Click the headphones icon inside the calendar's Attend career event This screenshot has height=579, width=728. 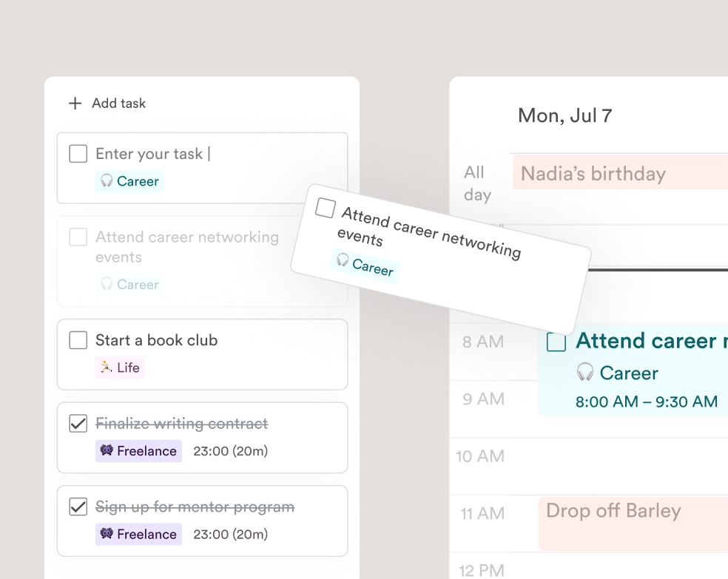coord(585,373)
